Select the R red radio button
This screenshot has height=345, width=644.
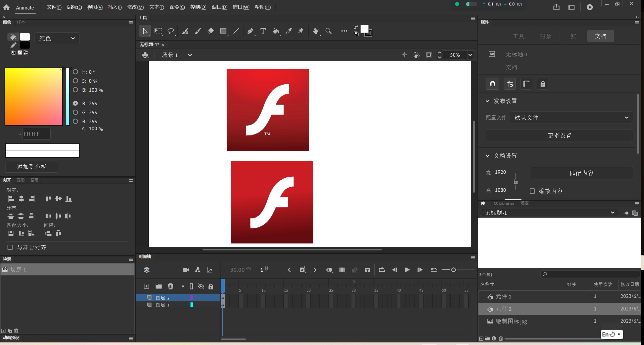point(75,103)
